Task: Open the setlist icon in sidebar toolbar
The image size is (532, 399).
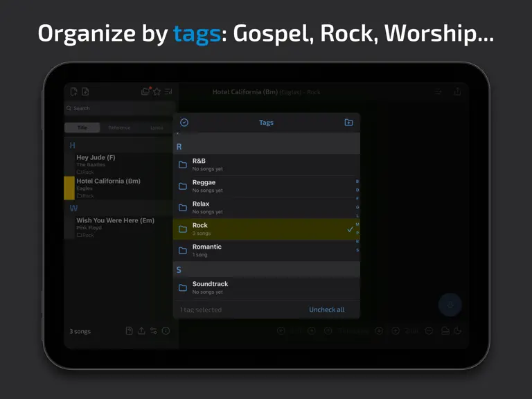Action: pos(168,91)
